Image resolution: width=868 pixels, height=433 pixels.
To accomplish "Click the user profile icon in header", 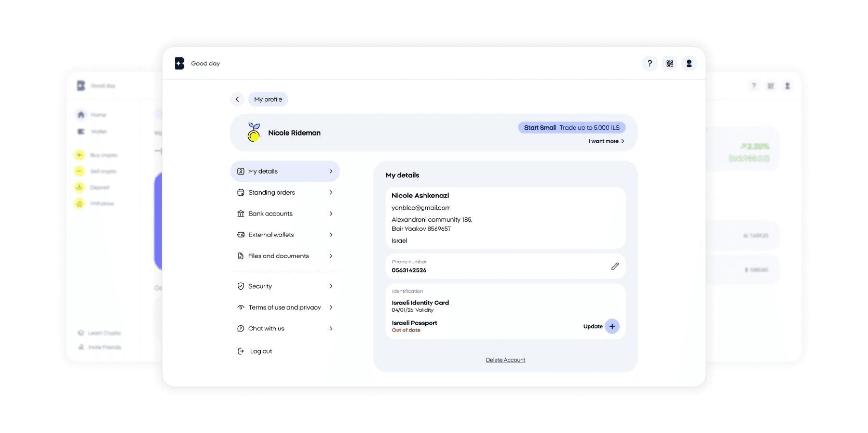I will pos(689,63).
